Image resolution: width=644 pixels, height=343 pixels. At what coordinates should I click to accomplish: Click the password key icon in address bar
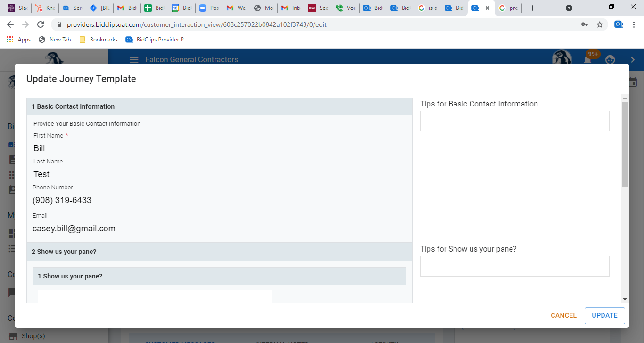click(x=585, y=24)
